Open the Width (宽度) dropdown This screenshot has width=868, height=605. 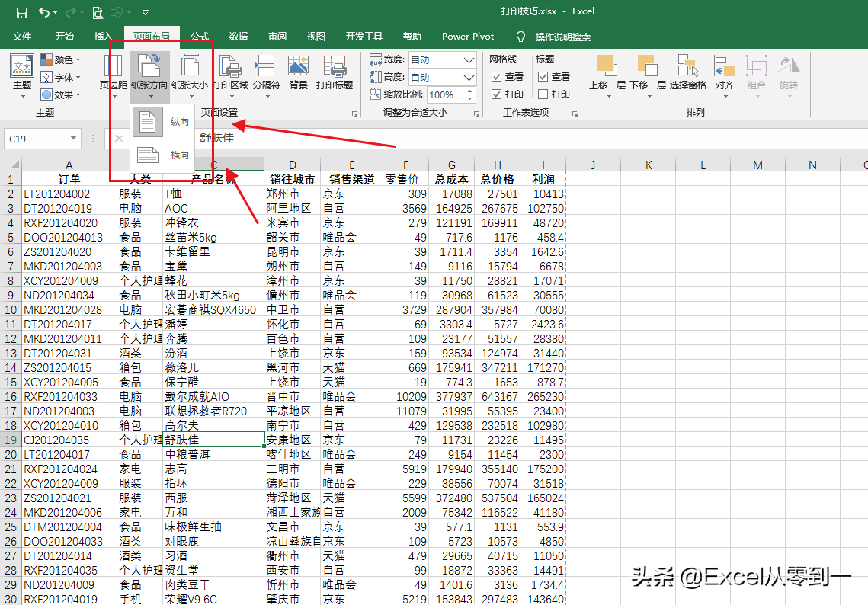click(469, 59)
